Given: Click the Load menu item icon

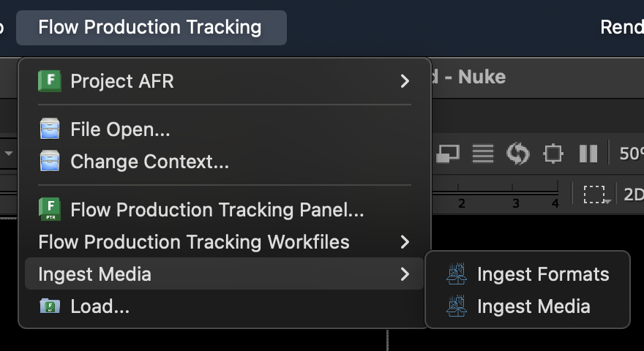Looking at the screenshot, I should 50,307.
